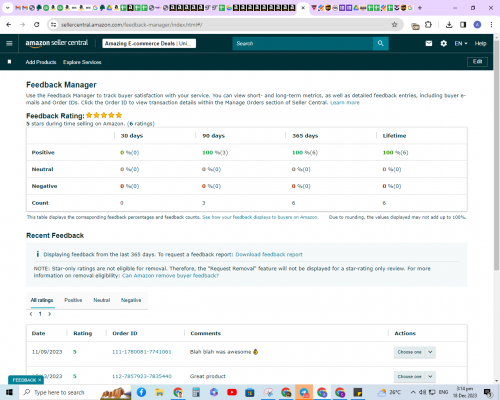Close the current browser tab

pos(303,8)
